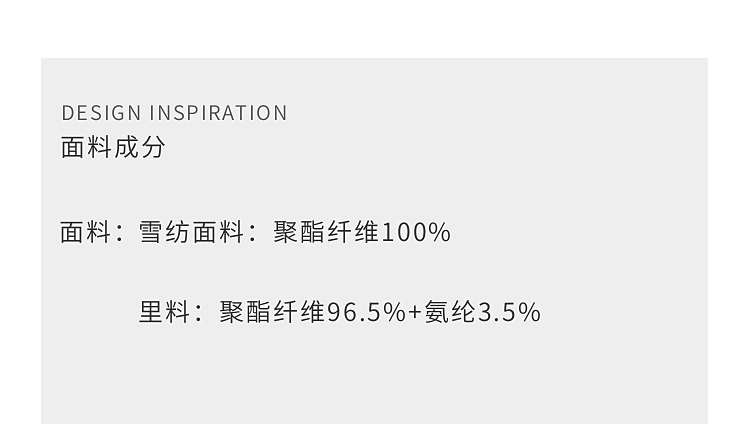Image resolution: width=750 pixels, height=424 pixels.
Task: Click 聚酯纤维 in the 雪纺面料 line
Action: click(x=326, y=232)
